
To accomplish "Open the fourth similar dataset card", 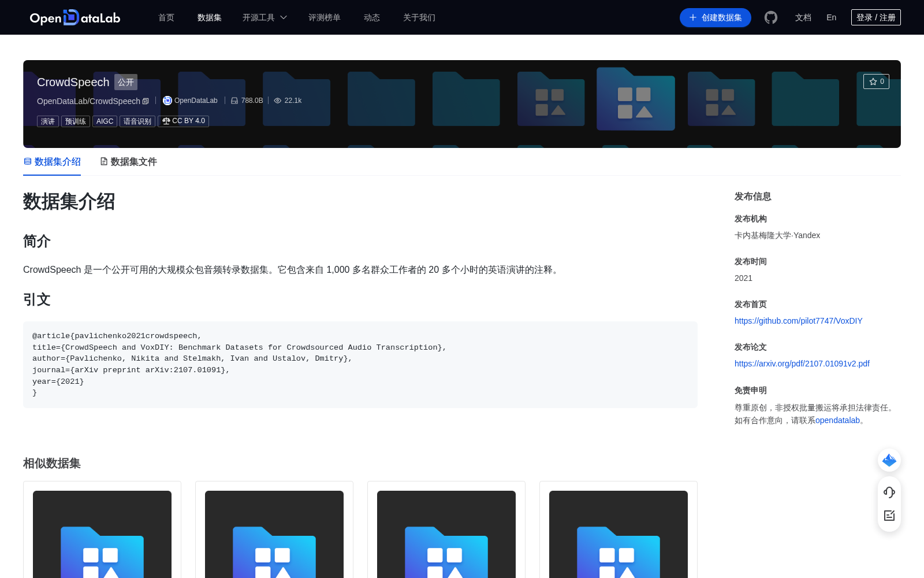I will pos(619,529).
